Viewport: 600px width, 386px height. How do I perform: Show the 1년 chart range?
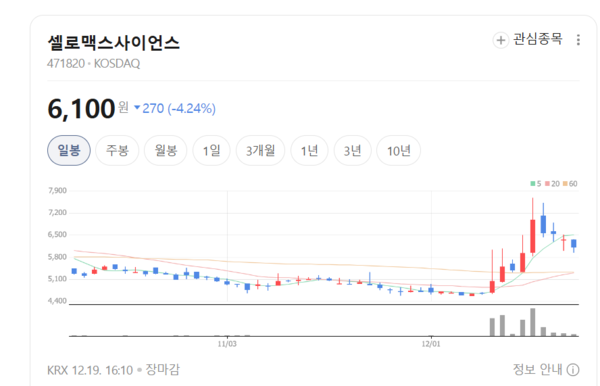[x=309, y=150]
